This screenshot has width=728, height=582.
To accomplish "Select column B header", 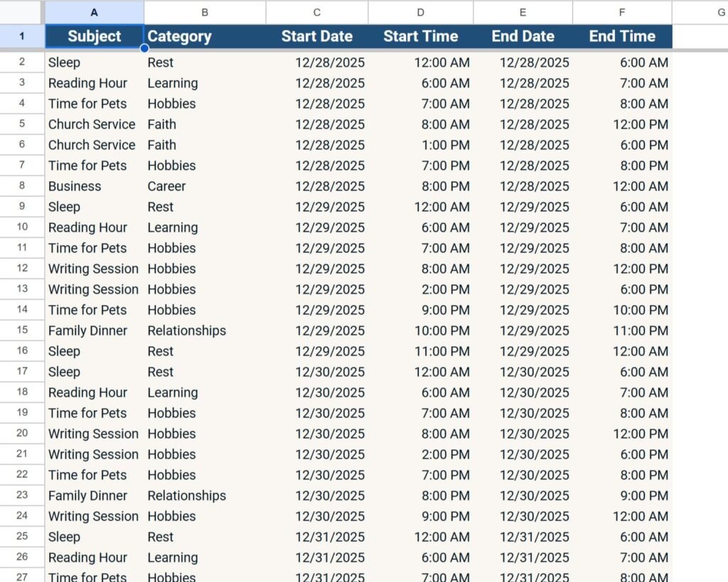I will point(205,12).
